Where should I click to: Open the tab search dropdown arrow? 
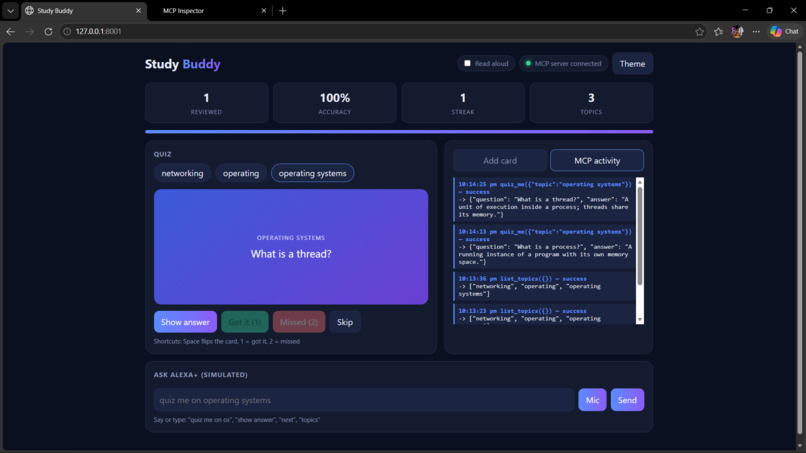(10, 10)
